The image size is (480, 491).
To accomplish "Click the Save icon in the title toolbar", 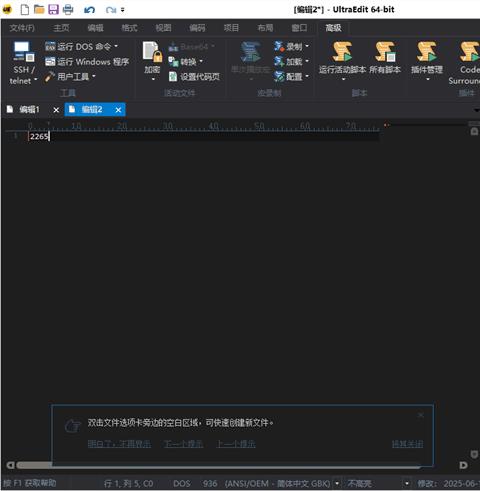I will (53, 9).
